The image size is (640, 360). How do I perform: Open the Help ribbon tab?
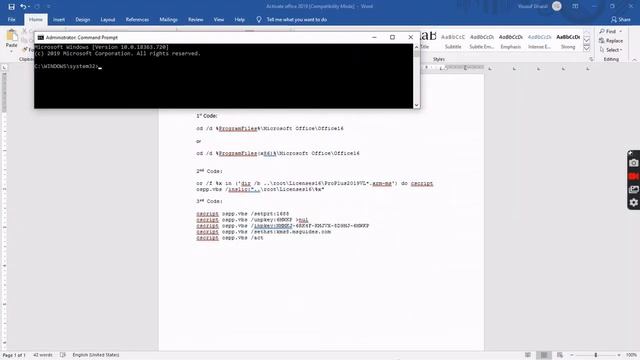click(x=240, y=20)
